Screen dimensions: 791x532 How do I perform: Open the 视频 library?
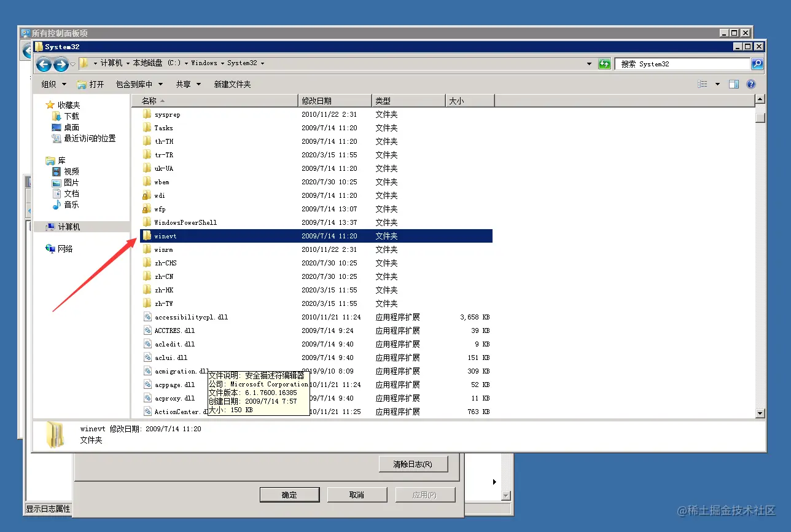tap(66, 171)
